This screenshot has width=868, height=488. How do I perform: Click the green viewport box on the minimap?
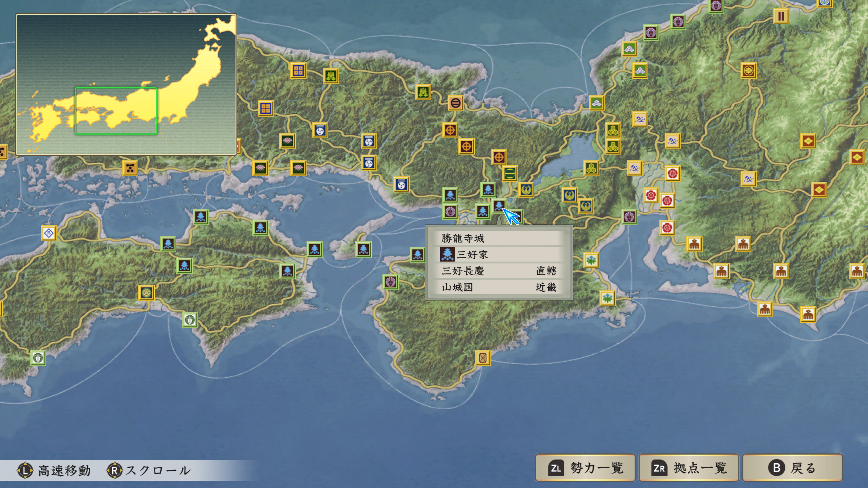coord(116,111)
